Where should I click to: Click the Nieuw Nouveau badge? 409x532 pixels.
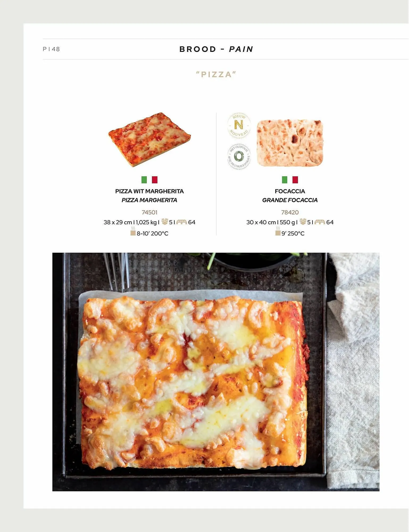pos(239,126)
